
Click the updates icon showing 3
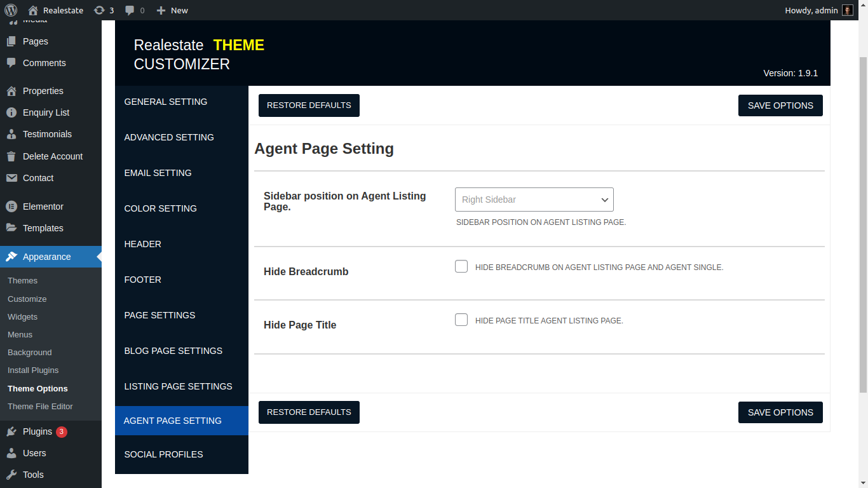pos(99,10)
